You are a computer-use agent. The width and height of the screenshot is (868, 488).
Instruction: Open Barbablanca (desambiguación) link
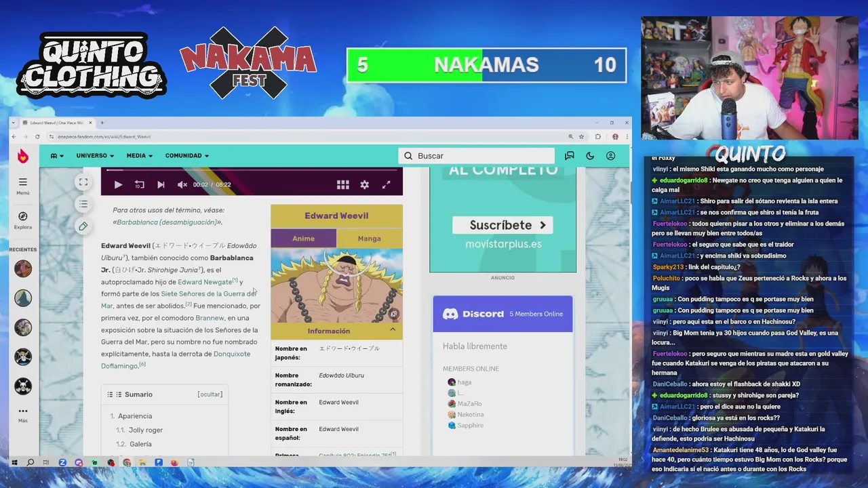167,222
